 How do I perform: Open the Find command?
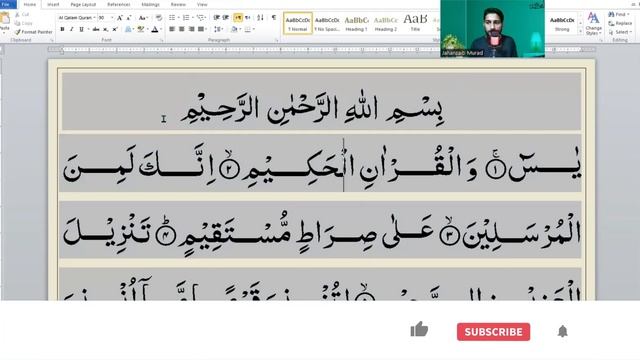pos(619,14)
